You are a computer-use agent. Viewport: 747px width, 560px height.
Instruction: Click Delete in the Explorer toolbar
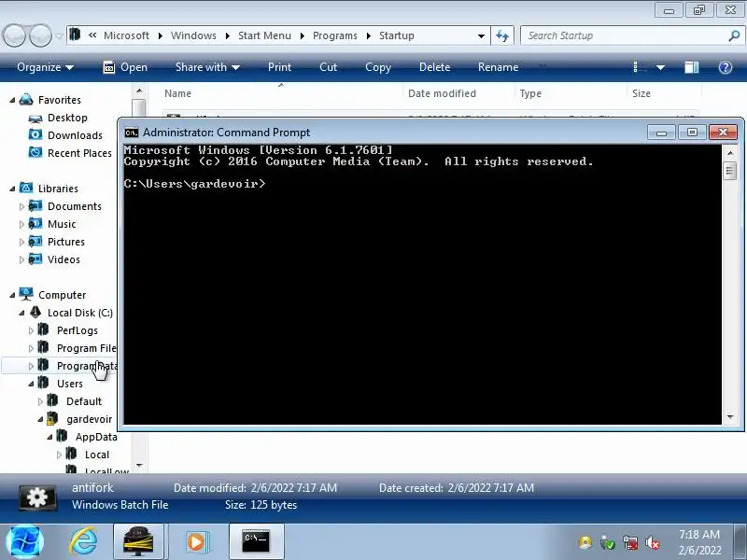click(x=434, y=67)
